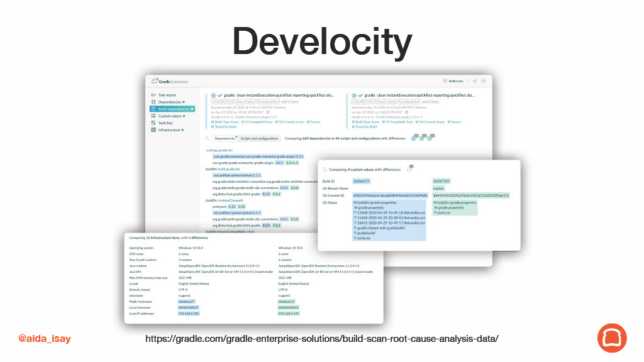Select Build dependencies in the sidebar
Image resolution: width=644 pixels, height=362 pixels.
click(x=172, y=109)
